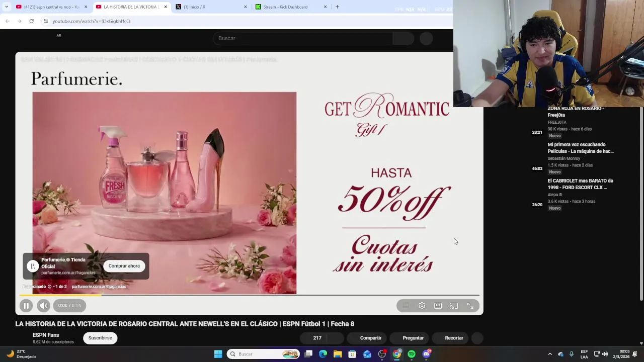Open the parfumerie.com.ar/fragancias sponsor link
The height and width of the screenshot is (362, 644).
pyautogui.click(x=99, y=287)
